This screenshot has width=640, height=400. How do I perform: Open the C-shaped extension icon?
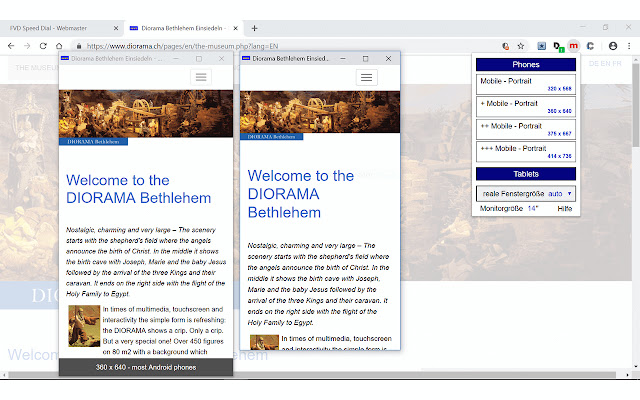click(590, 46)
